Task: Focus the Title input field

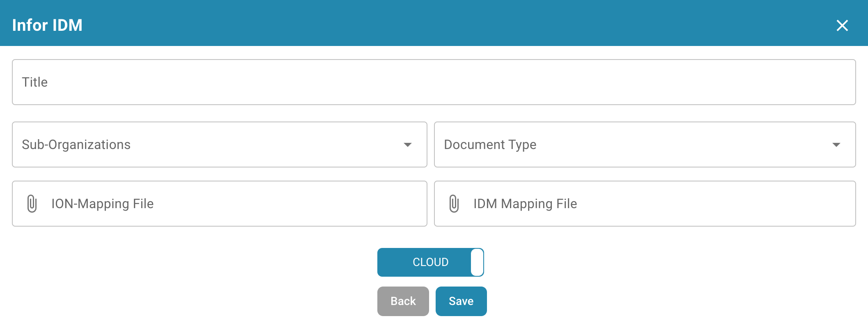Action: pyautogui.click(x=434, y=82)
